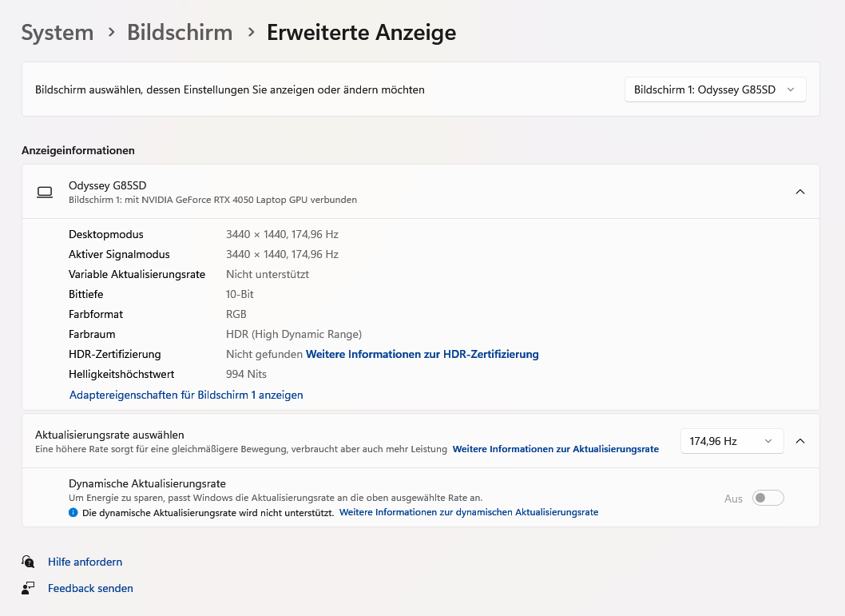
Task: Click Feedback senden
Action: pos(90,587)
